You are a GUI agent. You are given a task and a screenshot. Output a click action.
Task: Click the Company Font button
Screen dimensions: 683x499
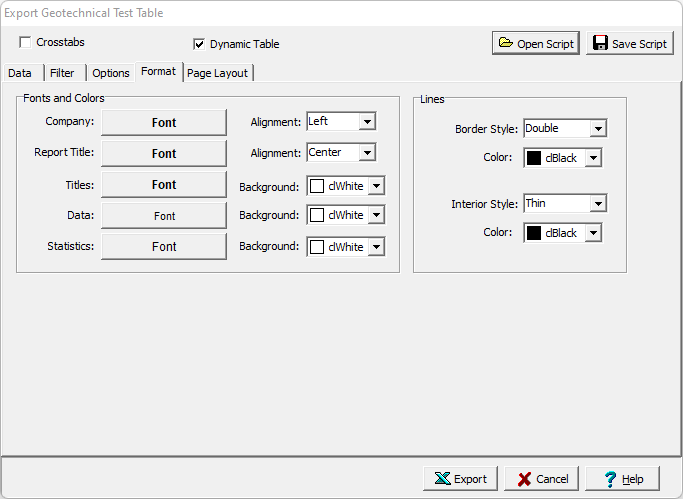(164, 122)
